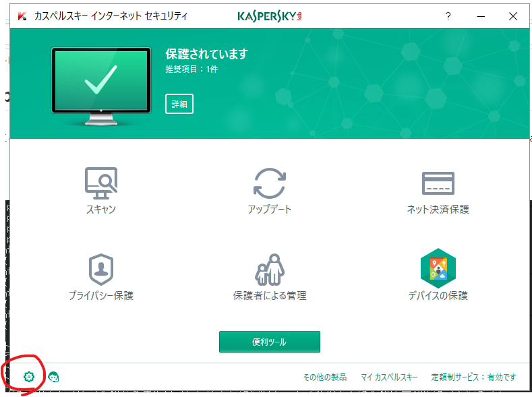Image resolution: width=532 pixels, height=397 pixels.
Task: Open the Privacy Protection (プライバシー保護) shield icon
Action: (x=100, y=269)
